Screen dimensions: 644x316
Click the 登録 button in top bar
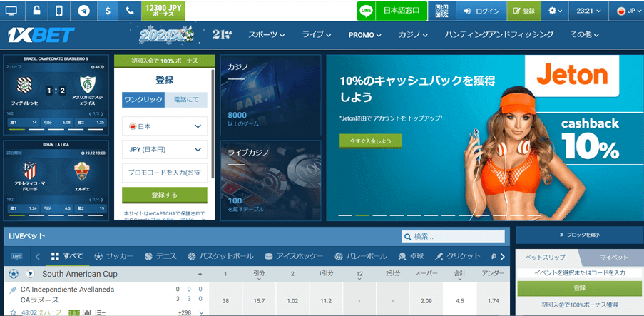(523, 11)
